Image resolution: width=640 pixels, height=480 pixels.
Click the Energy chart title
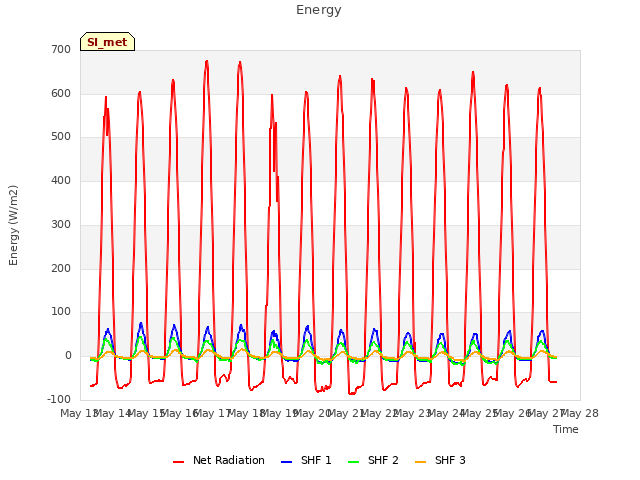tap(319, 10)
